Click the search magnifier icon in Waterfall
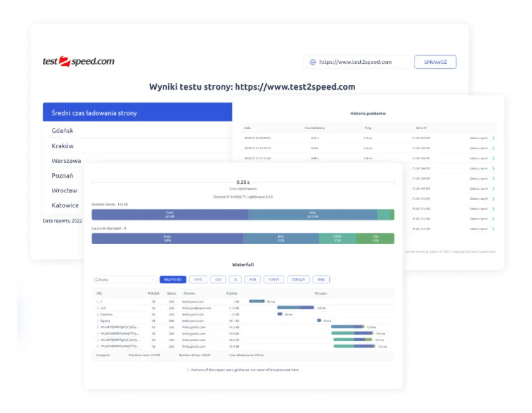The height and width of the screenshot is (413, 532). coord(95,279)
